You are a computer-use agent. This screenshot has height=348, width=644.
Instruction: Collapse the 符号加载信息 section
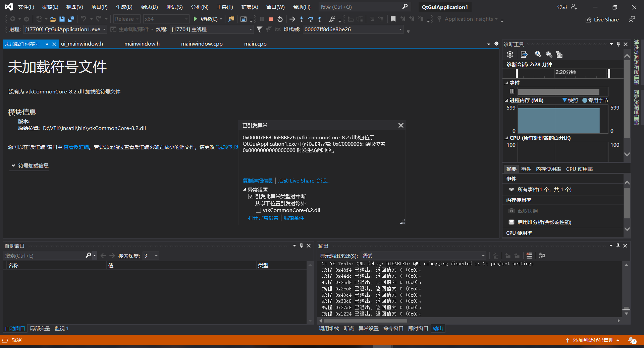[13, 165]
